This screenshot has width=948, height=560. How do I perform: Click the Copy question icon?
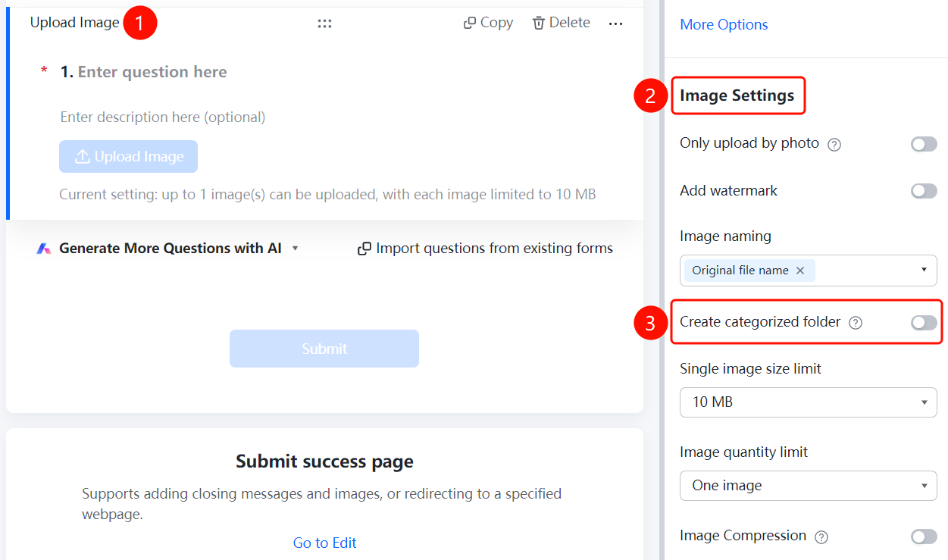(470, 23)
